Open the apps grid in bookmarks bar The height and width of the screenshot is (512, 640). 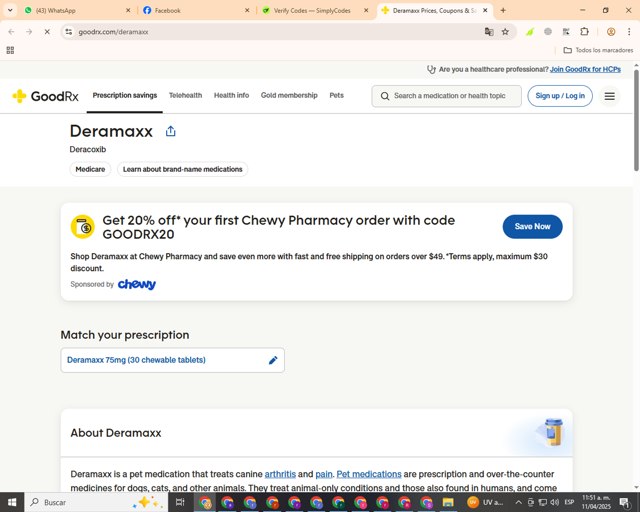coord(10,50)
